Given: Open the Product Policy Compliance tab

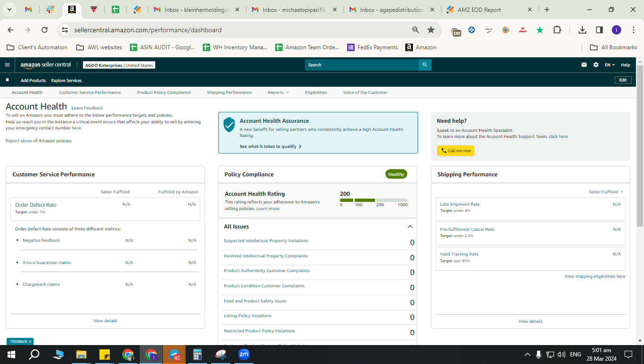Looking at the screenshot, I should point(164,92).
